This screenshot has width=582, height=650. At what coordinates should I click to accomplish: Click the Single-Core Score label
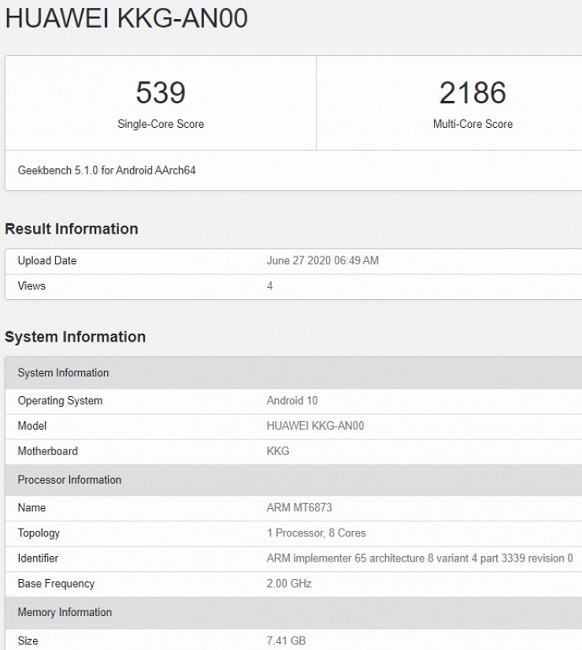pyautogui.click(x=161, y=124)
